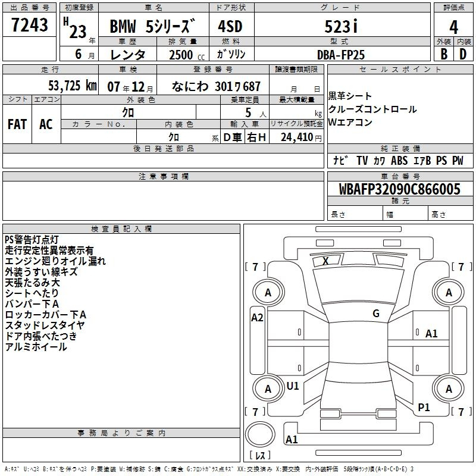Select the U1 dent marker on the diagram
The width and height of the screenshot is (476, 476).
click(x=293, y=386)
